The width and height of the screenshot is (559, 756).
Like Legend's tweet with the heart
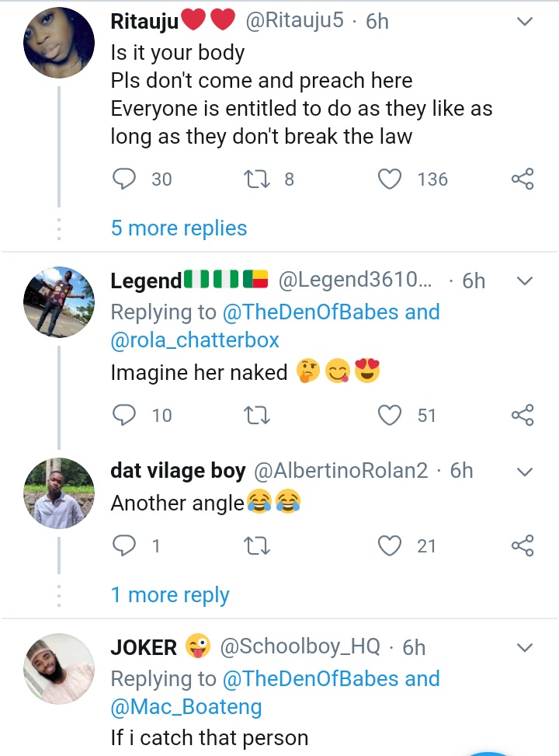pyautogui.click(x=389, y=416)
